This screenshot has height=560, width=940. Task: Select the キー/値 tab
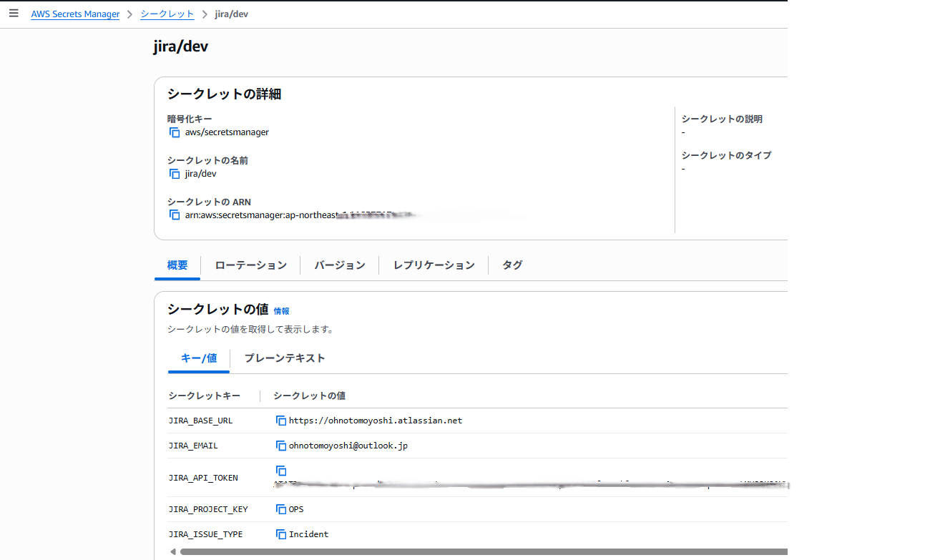coord(199,358)
